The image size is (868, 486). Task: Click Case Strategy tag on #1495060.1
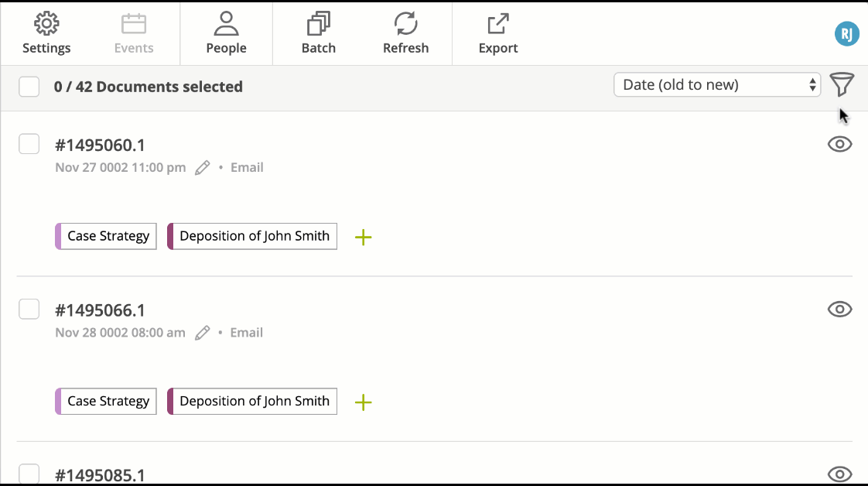point(106,236)
